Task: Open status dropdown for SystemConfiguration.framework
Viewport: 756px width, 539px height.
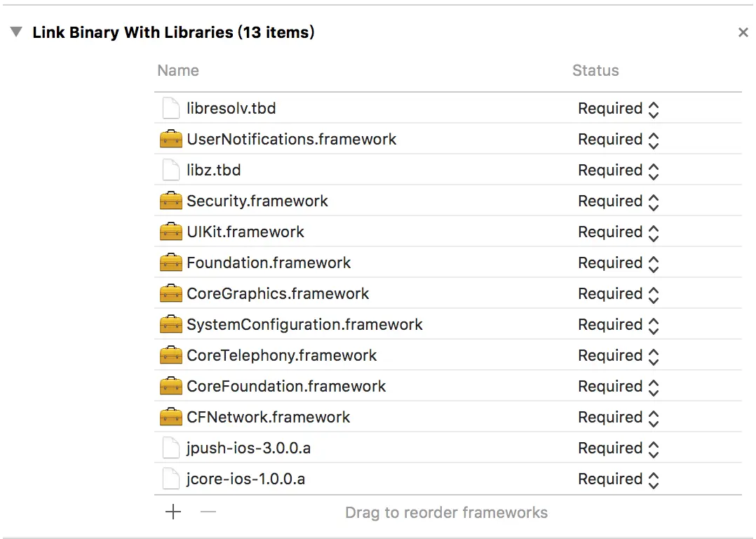Action: point(619,325)
